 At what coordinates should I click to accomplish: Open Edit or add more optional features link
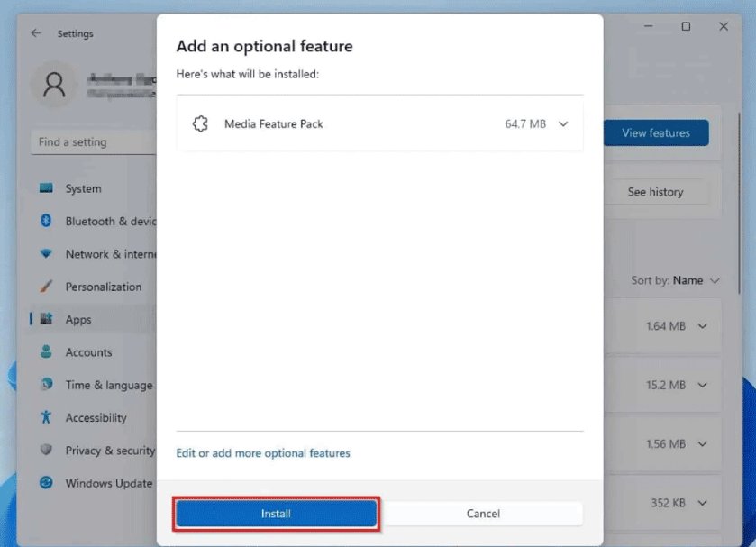pos(263,453)
